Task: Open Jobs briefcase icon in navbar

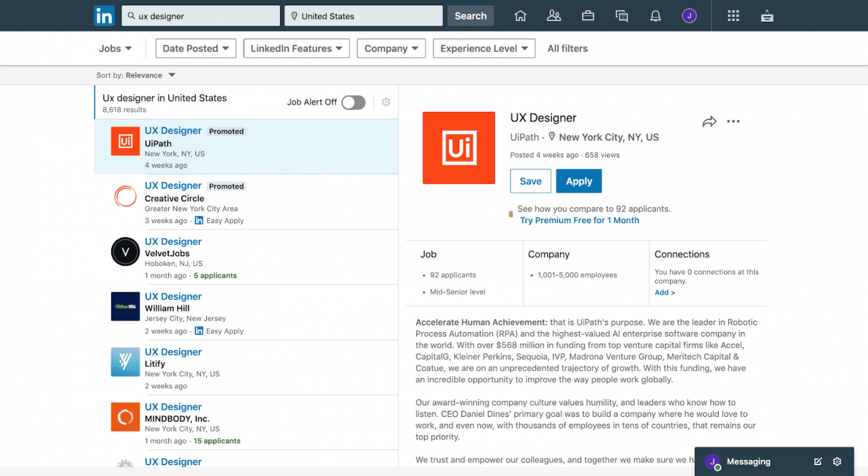Action: tap(588, 16)
